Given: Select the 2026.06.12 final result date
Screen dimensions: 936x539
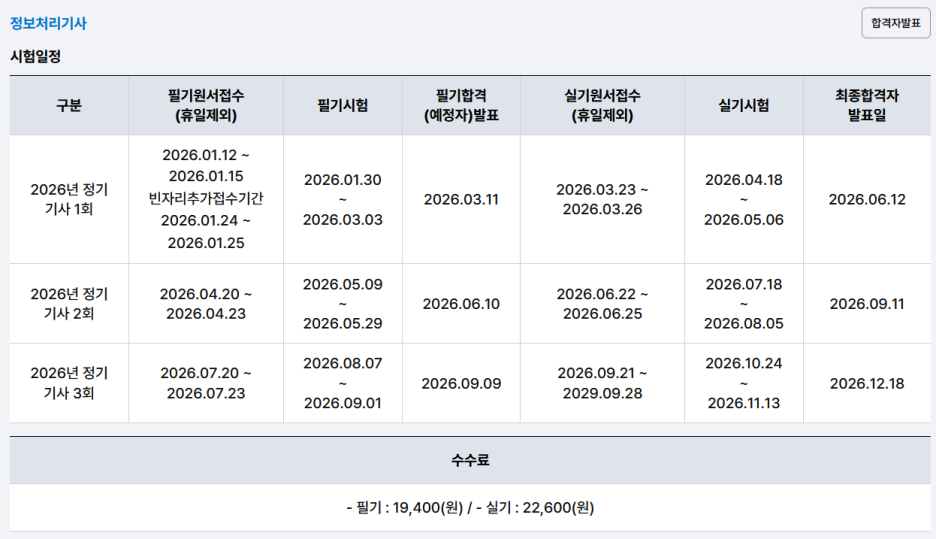Looking at the screenshot, I should [867, 199].
